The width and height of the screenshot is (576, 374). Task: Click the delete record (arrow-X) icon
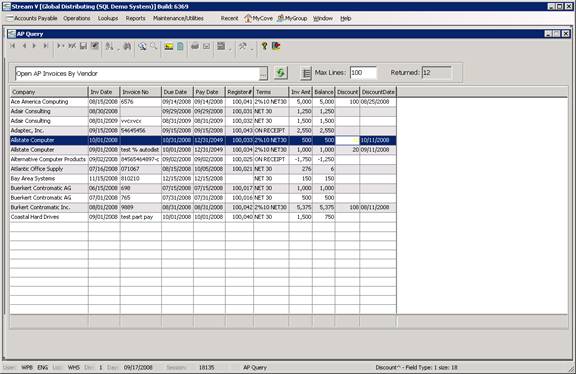(x=72, y=46)
